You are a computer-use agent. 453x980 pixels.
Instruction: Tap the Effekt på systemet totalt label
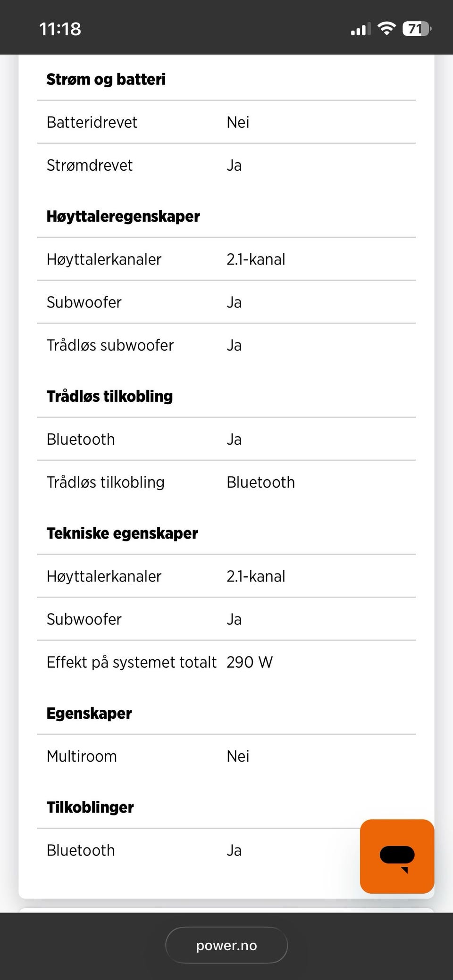click(132, 662)
